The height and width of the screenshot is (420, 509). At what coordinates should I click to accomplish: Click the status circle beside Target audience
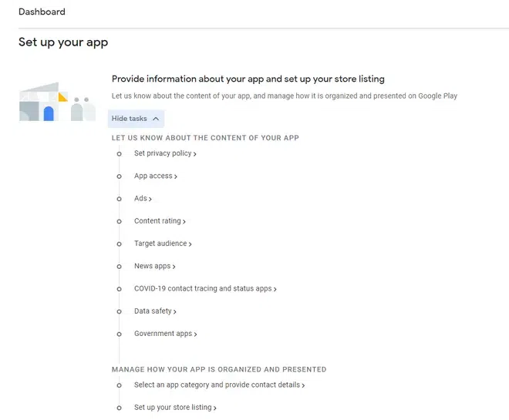point(119,244)
